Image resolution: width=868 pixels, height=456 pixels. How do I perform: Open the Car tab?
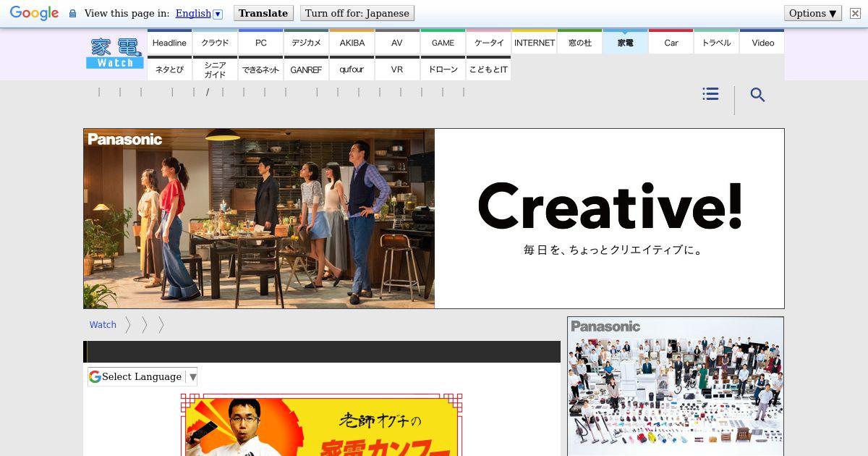[671, 42]
